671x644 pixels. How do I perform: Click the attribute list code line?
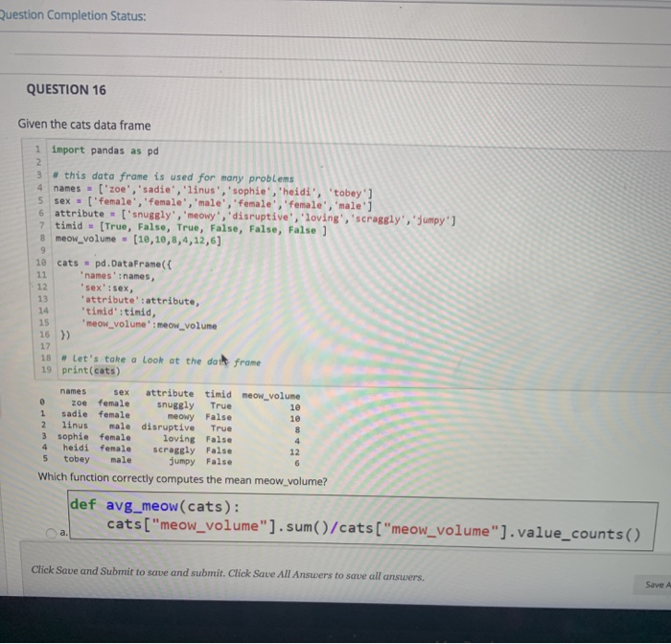point(255,216)
